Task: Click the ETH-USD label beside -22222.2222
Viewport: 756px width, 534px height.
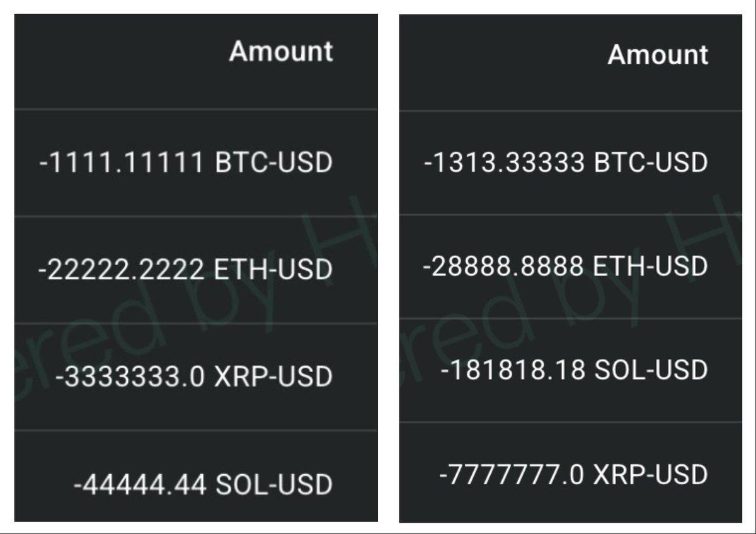Action: click(273, 270)
